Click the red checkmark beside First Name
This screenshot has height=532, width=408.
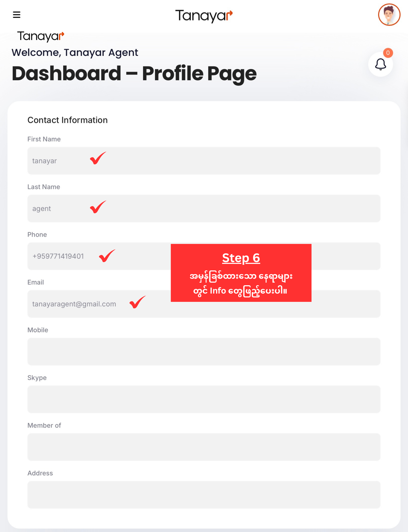coord(98,158)
